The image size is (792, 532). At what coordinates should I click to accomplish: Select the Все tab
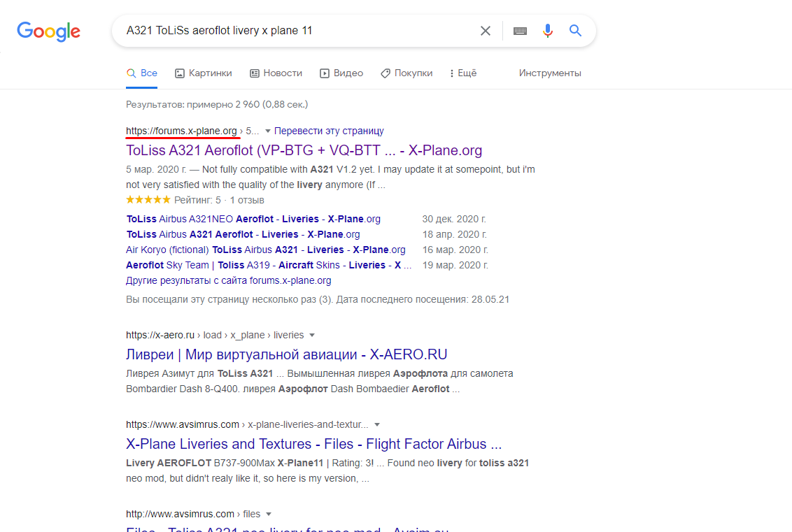point(142,73)
